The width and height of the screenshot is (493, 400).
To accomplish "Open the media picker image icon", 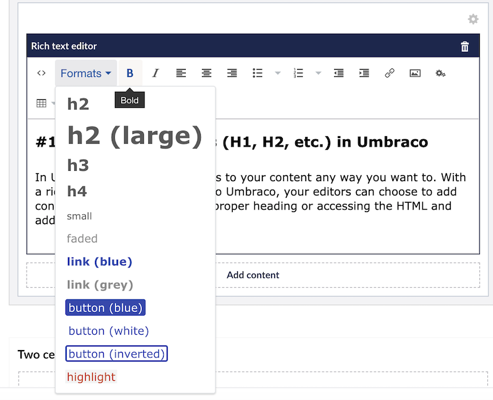I will click(415, 73).
